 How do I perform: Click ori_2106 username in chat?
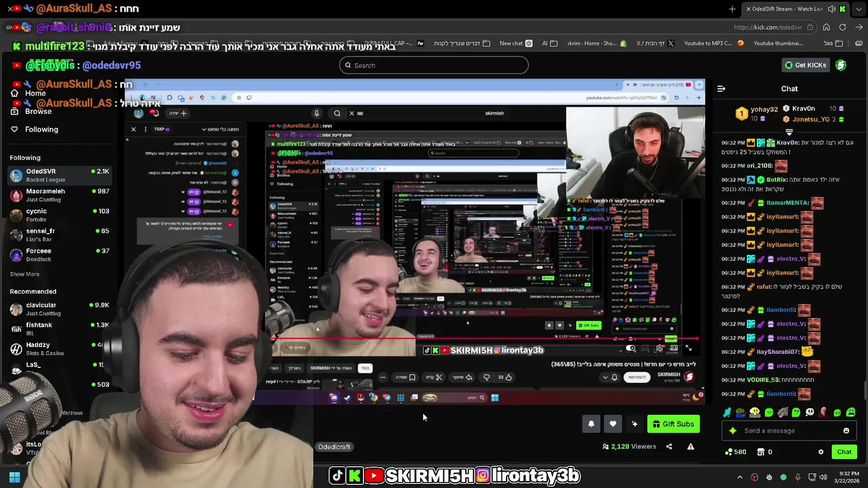[759, 166]
